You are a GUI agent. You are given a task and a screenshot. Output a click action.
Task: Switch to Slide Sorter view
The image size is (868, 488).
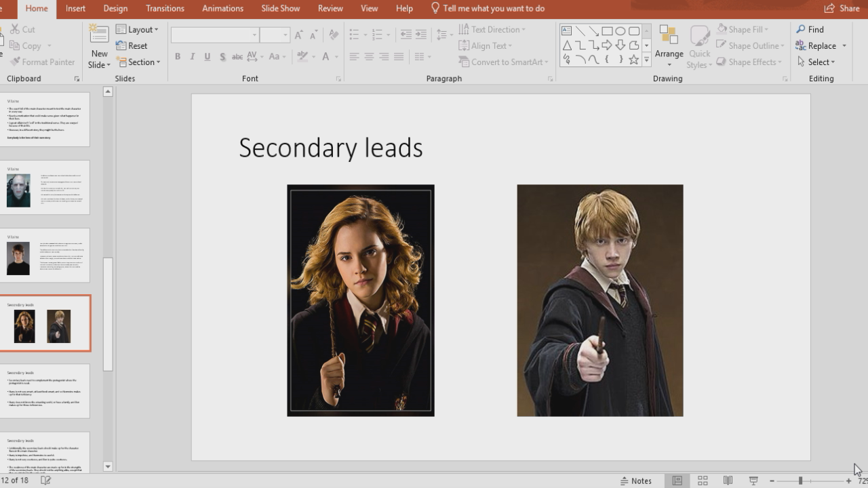point(702,480)
